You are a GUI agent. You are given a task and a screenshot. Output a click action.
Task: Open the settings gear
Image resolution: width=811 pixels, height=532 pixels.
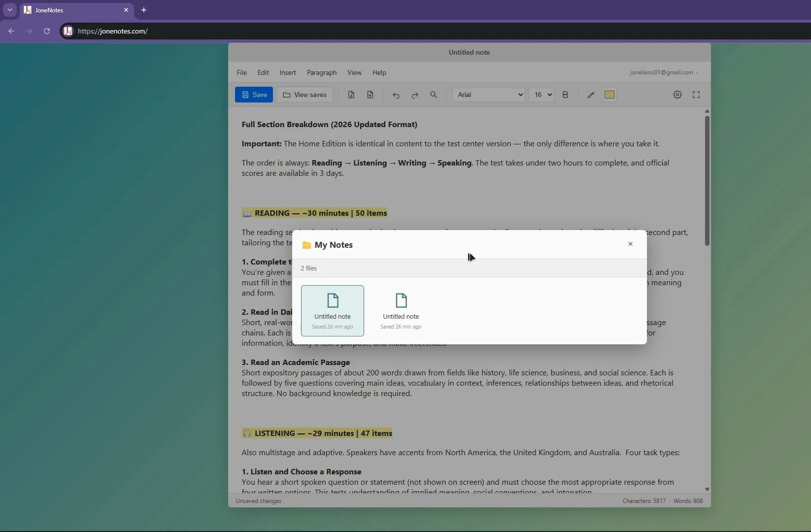tap(677, 95)
